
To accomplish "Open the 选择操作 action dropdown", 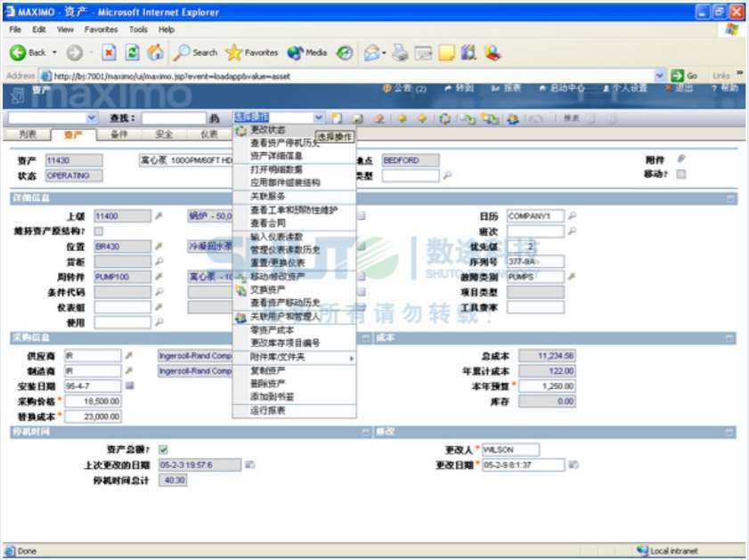I will coord(319,118).
